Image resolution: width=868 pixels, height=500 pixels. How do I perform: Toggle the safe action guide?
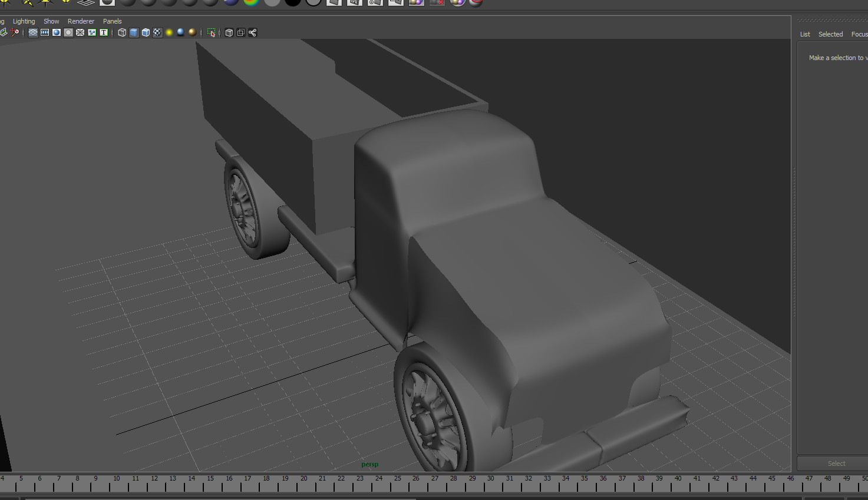coord(92,32)
